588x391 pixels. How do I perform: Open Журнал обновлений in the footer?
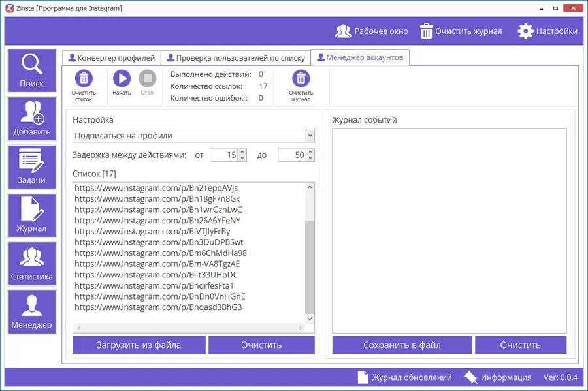point(404,377)
